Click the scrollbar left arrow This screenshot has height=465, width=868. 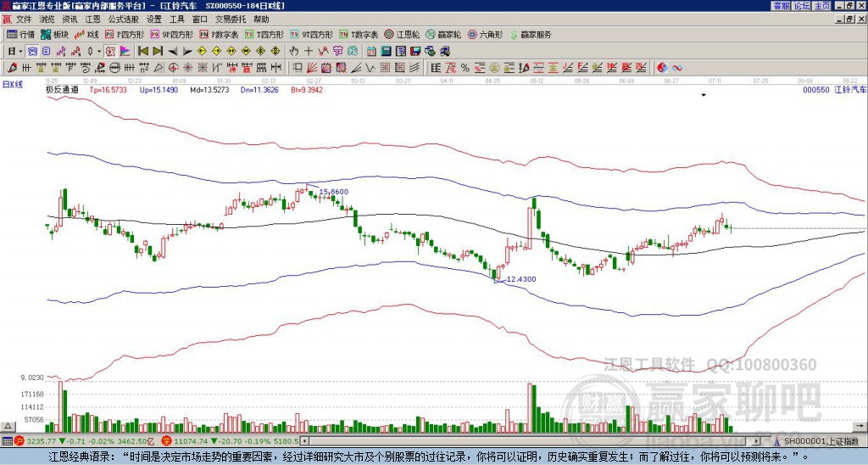tap(304, 441)
